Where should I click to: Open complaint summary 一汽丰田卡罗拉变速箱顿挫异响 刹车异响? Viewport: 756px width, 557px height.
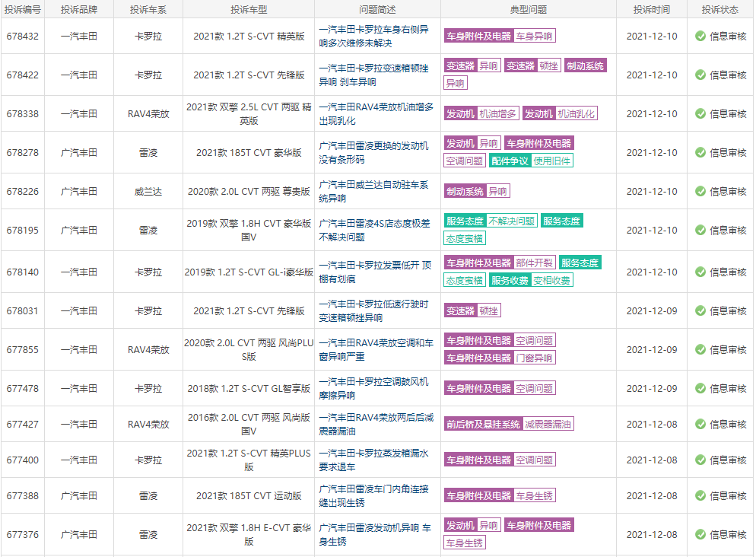pyautogui.click(x=373, y=75)
